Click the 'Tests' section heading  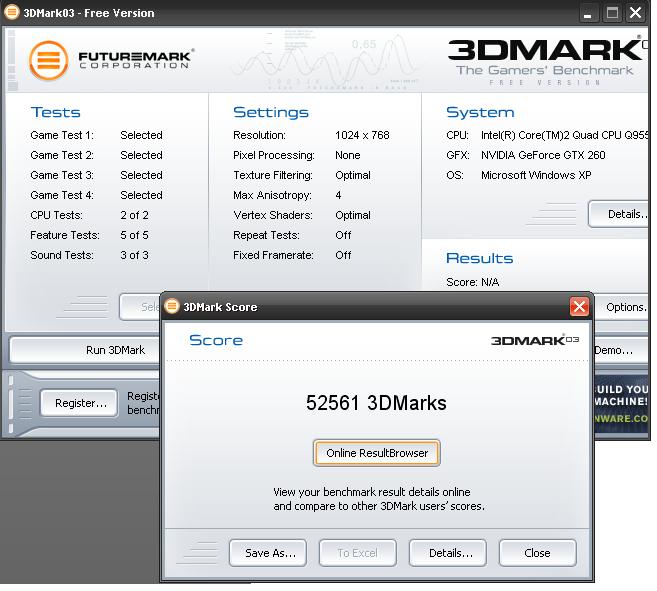coord(55,112)
